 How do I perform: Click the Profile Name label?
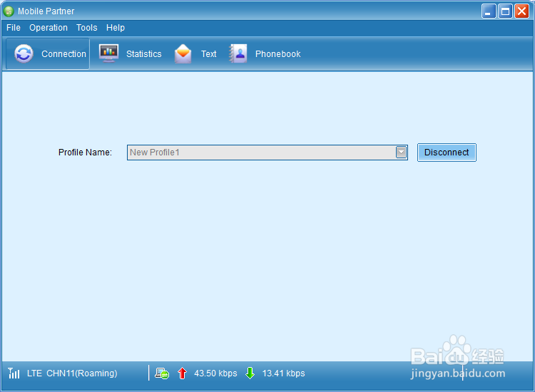pyautogui.click(x=85, y=153)
